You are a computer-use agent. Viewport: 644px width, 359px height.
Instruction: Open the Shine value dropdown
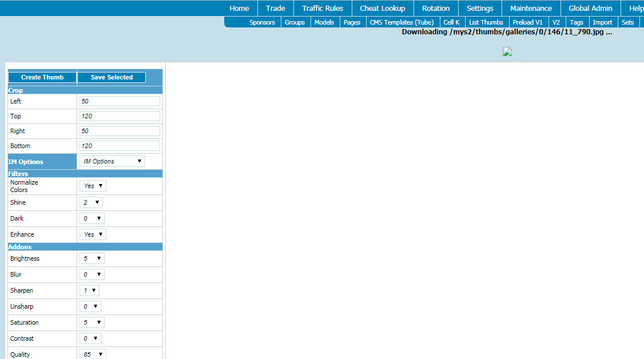pos(91,202)
